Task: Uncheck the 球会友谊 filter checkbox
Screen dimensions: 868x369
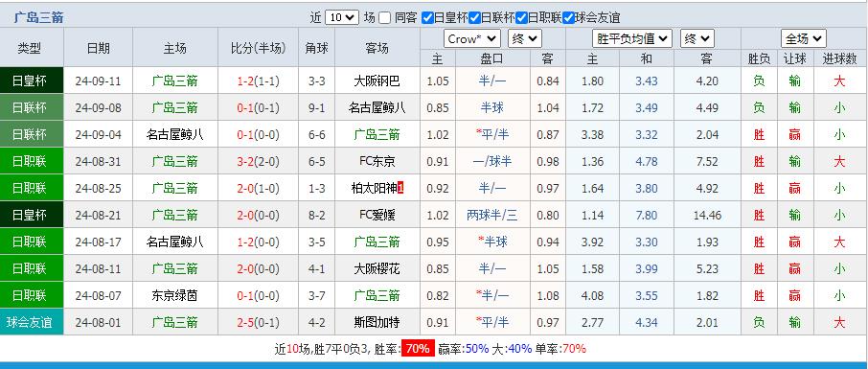Action: 568,17
